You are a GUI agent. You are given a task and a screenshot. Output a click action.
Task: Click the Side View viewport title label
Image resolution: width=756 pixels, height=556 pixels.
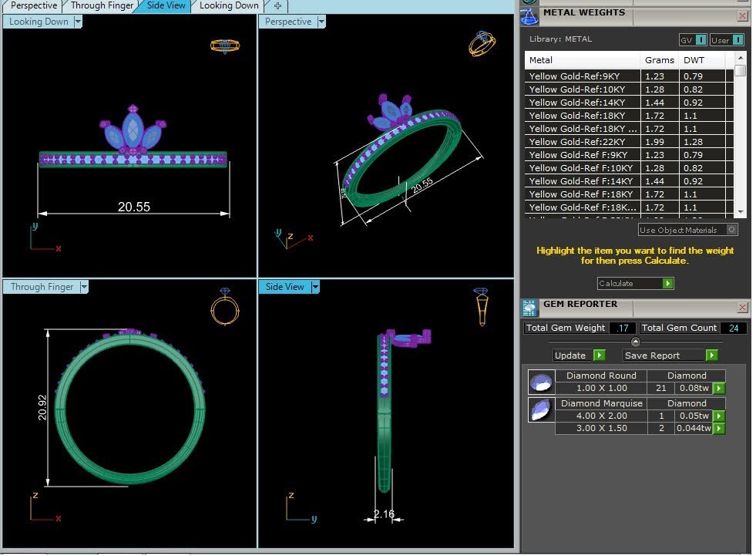coord(285,287)
